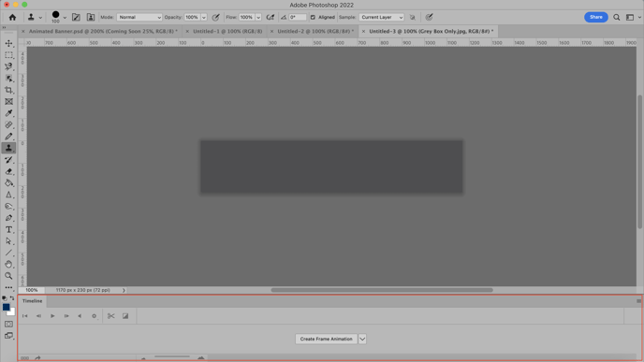Toggle pressure for opacity control
This screenshot has width=644, height=362.
click(215, 17)
